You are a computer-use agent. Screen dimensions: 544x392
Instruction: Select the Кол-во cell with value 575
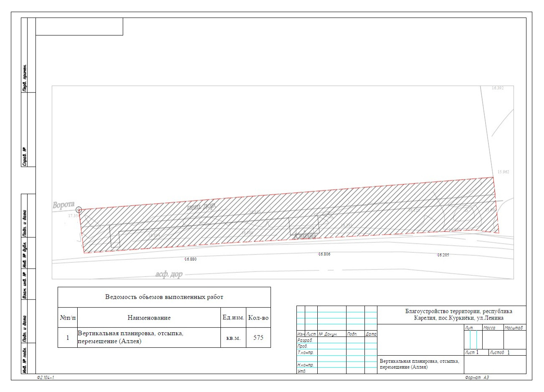coord(258,338)
